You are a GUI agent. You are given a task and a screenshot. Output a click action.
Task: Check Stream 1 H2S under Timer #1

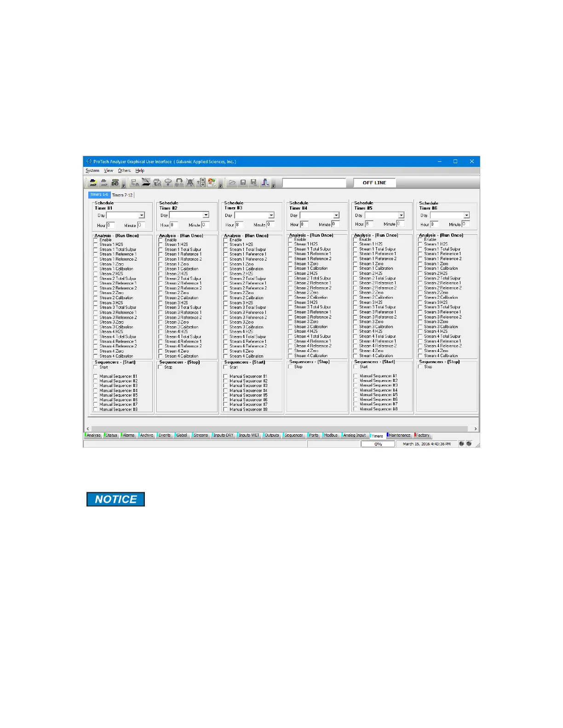tap(96, 245)
